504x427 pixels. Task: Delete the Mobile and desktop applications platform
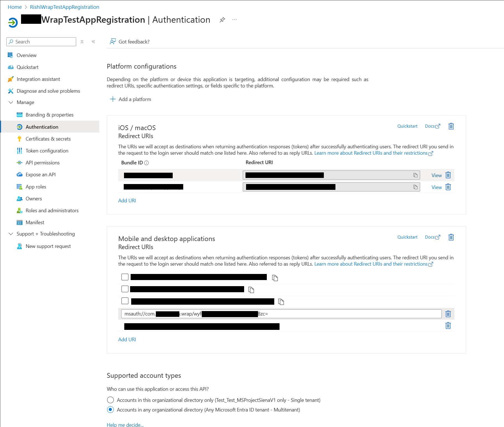point(451,237)
